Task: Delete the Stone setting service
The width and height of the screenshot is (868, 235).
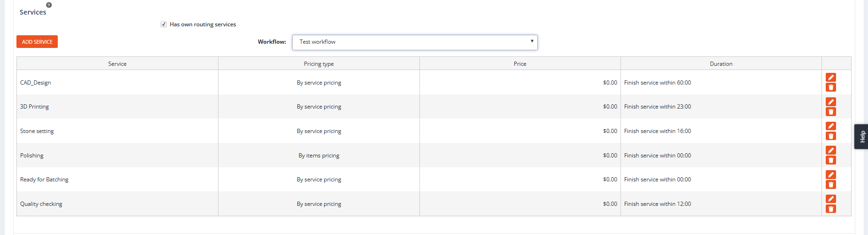Action: point(830,136)
